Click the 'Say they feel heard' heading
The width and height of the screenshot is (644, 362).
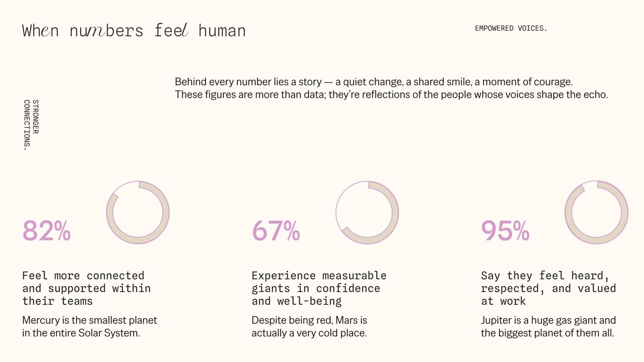(548, 288)
